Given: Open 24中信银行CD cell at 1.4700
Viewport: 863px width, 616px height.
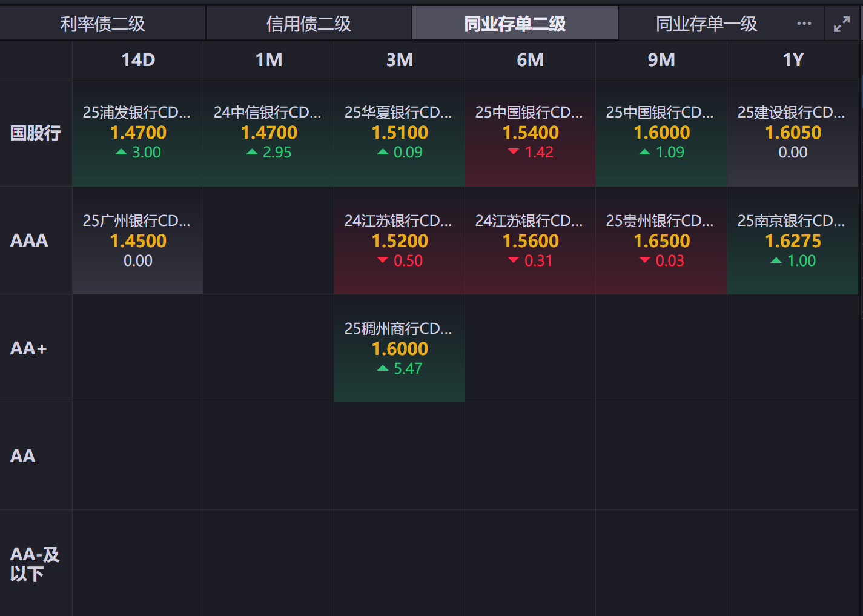Looking at the screenshot, I should pyautogui.click(x=269, y=132).
